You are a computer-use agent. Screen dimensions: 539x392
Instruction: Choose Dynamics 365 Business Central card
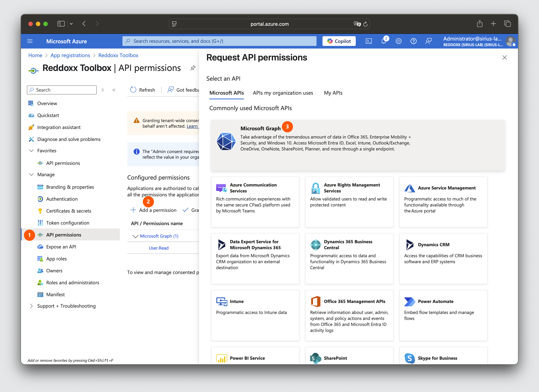[x=349, y=259]
